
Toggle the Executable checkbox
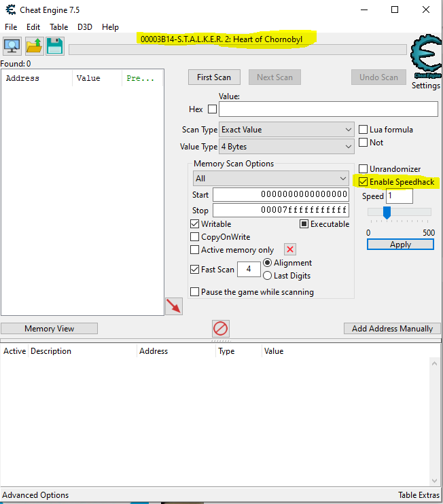304,223
